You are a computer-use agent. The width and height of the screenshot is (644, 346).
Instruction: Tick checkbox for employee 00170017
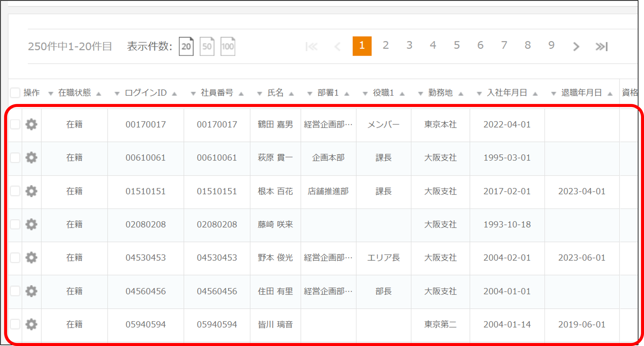pyautogui.click(x=15, y=124)
